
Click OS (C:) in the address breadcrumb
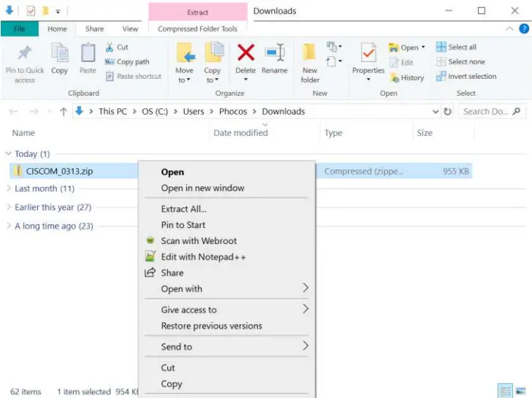tap(155, 112)
